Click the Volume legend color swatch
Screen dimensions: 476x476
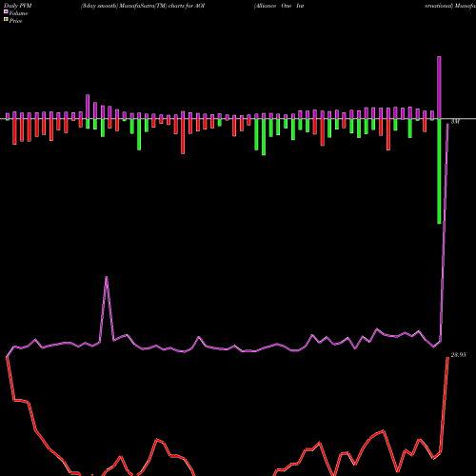[x=6, y=11]
